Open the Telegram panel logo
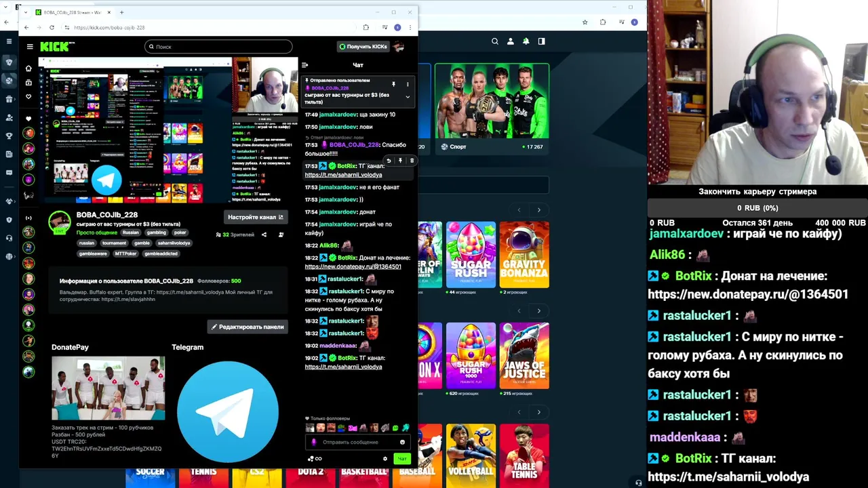The width and height of the screenshot is (868, 488). pyautogui.click(x=228, y=411)
